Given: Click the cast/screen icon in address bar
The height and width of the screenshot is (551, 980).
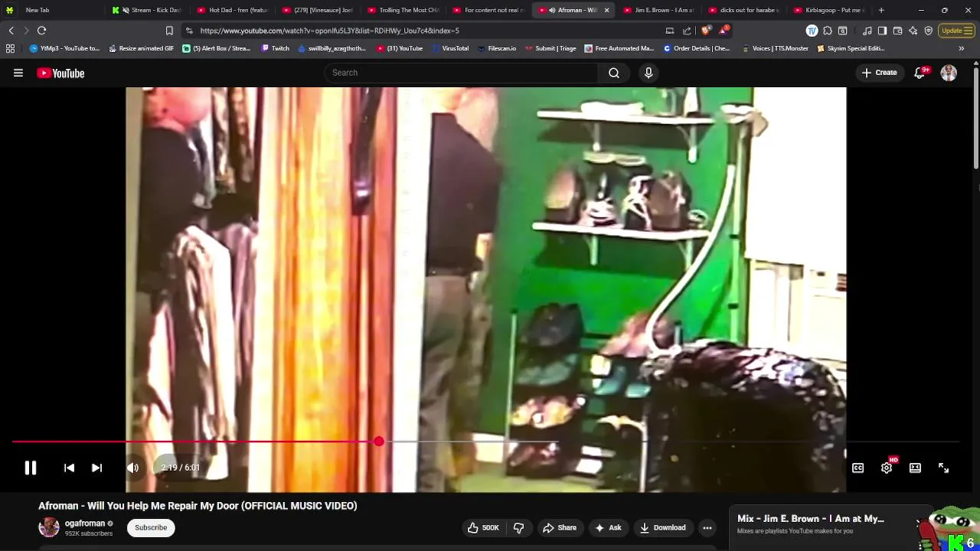Looking at the screenshot, I should [670, 31].
